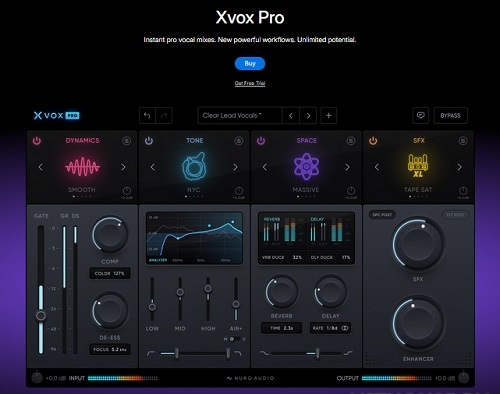The height and width of the screenshot is (394, 500).
Task: Click the undo arrow button
Action: (147, 116)
